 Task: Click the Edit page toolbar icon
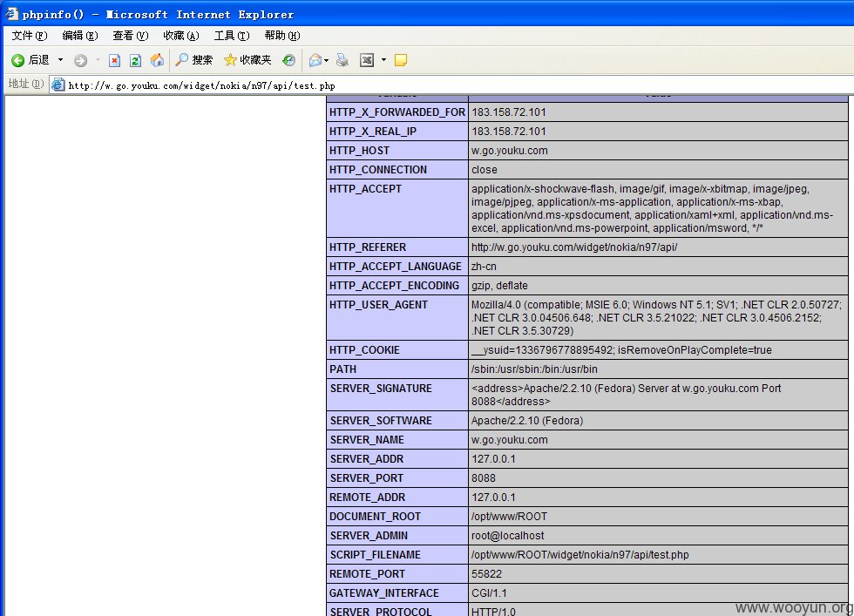pyautogui.click(x=367, y=60)
